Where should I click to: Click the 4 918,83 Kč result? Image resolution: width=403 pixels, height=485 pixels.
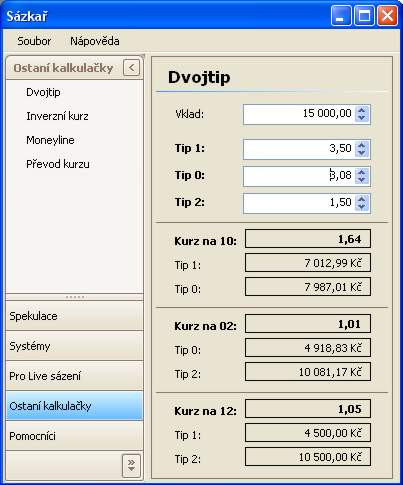308,348
